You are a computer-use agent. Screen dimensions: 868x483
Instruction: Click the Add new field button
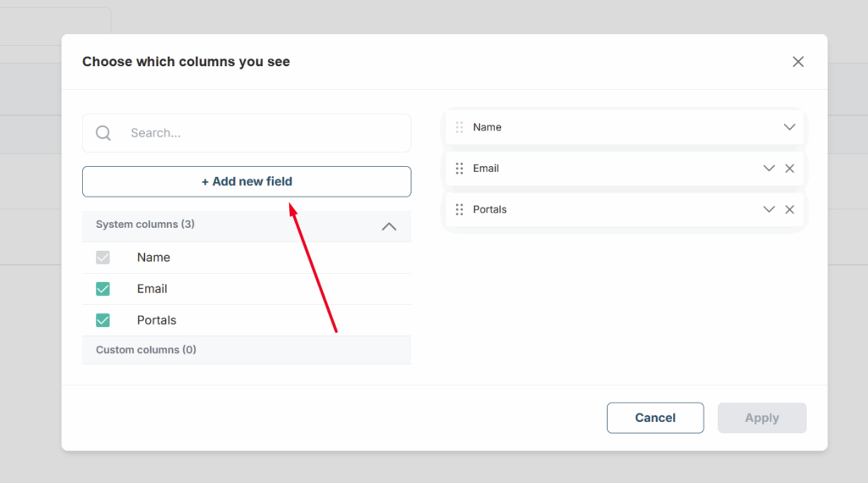click(247, 181)
